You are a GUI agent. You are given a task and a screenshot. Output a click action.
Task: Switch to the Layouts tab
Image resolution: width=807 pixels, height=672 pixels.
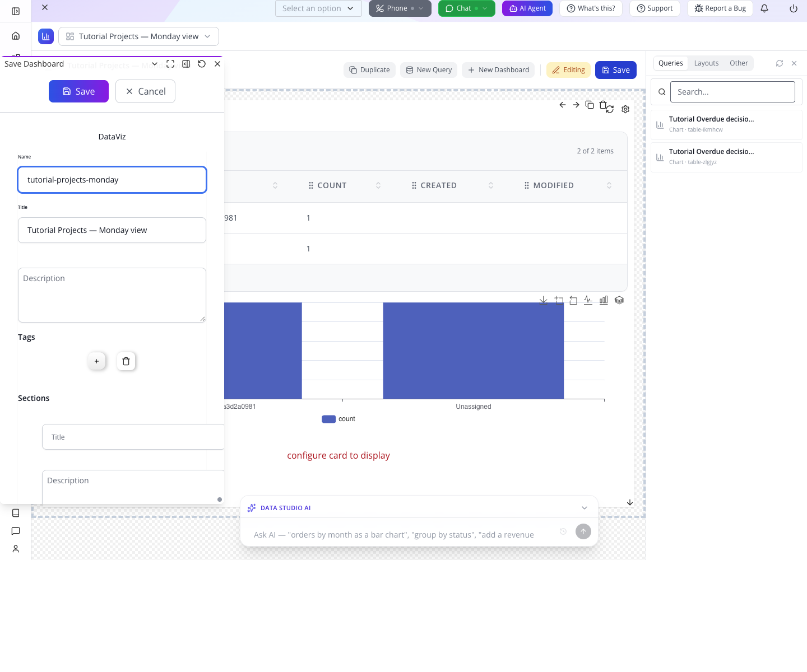[x=706, y=63]
